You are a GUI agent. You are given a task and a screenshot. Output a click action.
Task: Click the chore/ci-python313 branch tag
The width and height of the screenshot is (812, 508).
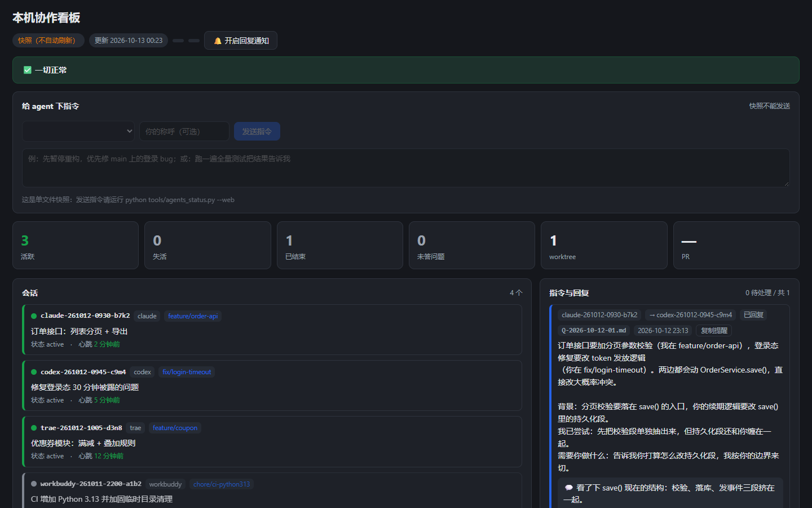coord(222,484)
